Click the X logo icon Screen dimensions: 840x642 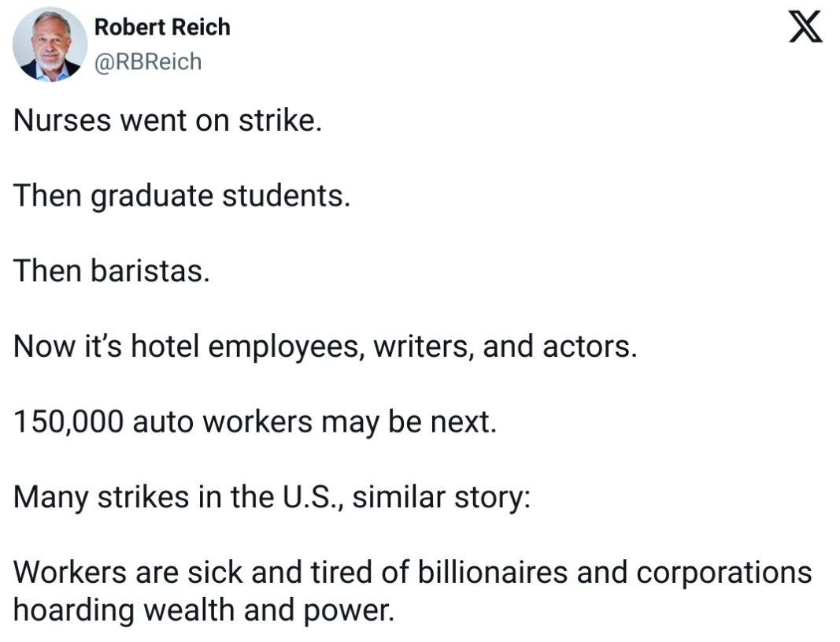point(805,28)
